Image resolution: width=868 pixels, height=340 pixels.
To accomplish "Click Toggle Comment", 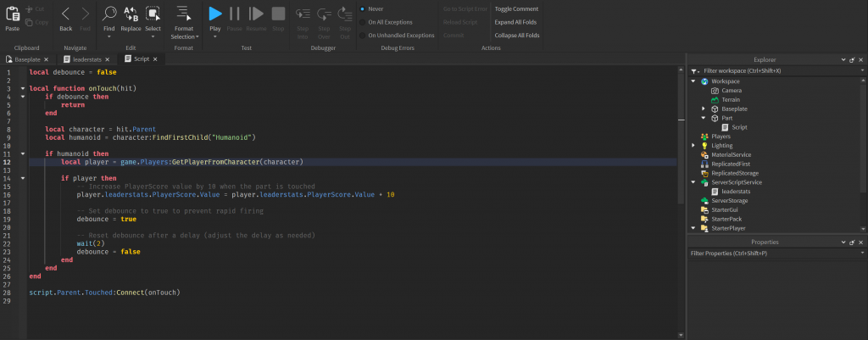I will click(516, 8).
